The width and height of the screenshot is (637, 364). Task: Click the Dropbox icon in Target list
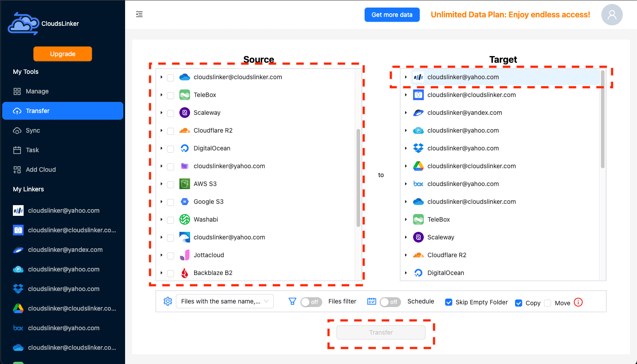418,148
